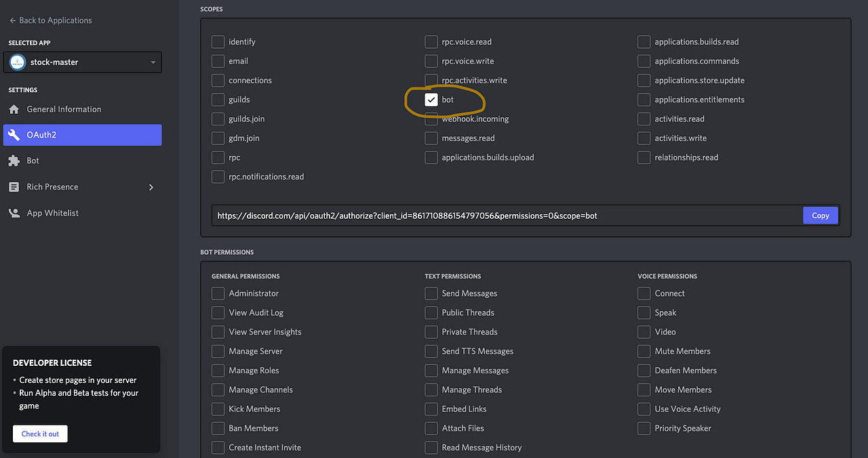This screenshot has height=458, width=868.
Task: Check the Attach Files permission
Action: click(431, 429)
